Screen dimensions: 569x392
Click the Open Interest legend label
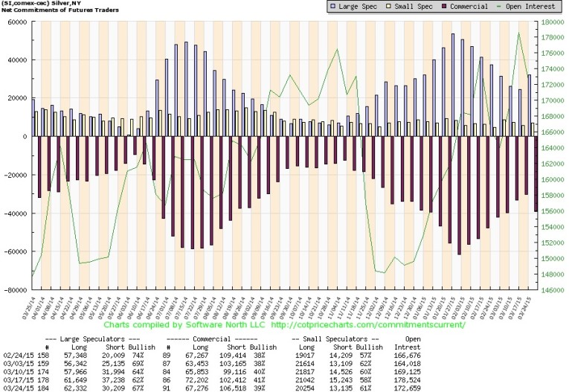(528, 7)
